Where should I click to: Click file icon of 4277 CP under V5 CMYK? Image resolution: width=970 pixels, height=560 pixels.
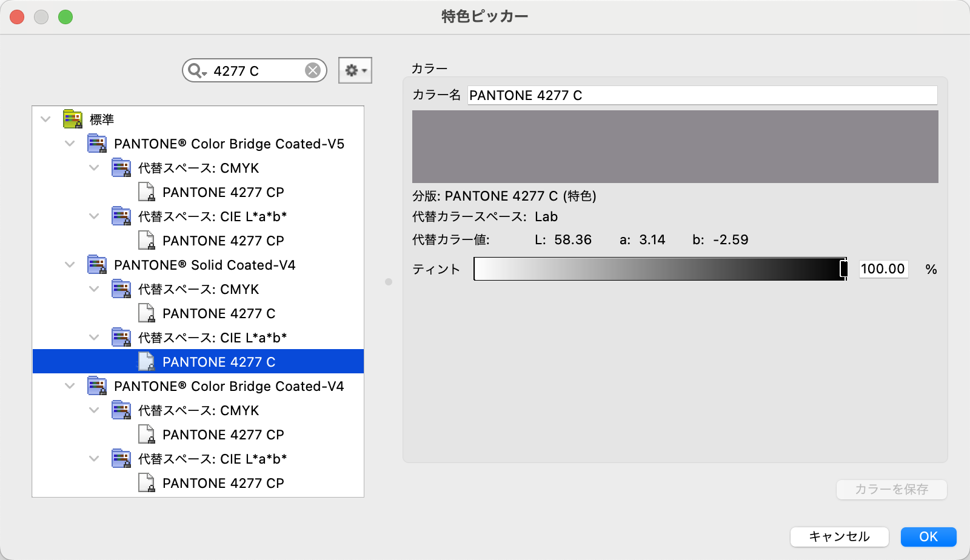click(x=146, y=192)
